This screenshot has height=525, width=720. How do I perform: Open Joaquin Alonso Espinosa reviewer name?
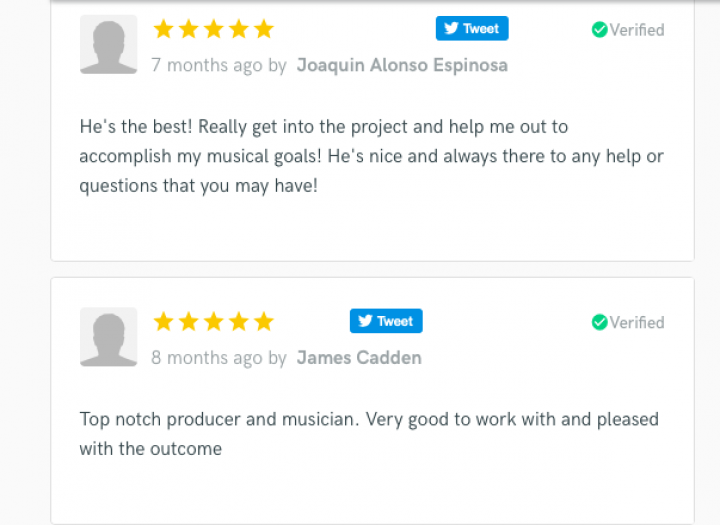pyautogui.click(x=402, y=65)
